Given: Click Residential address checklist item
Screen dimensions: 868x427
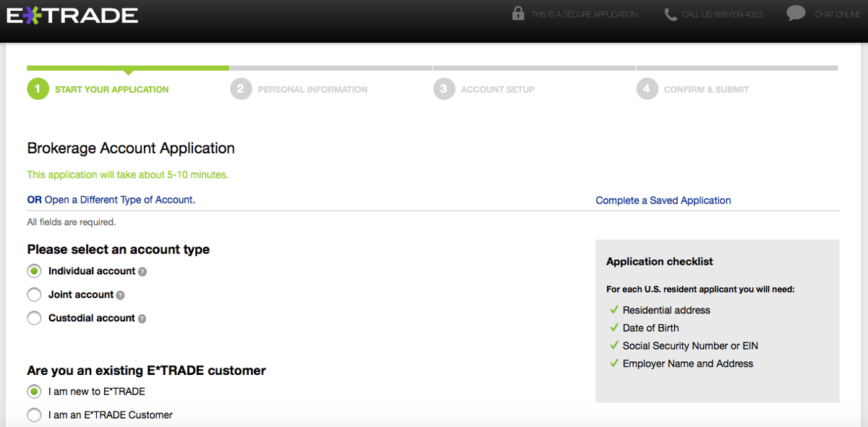Looking at the screenshot, I should [666, 310].
